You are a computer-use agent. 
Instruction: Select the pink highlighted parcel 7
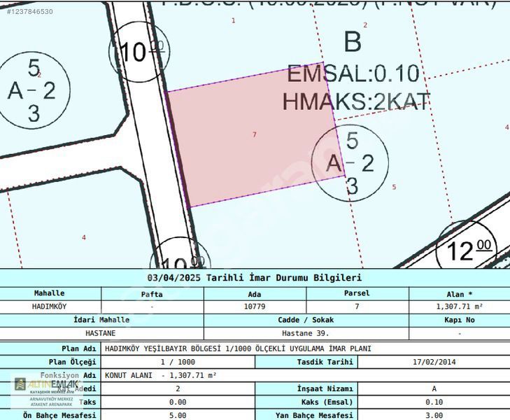point(253,144)
